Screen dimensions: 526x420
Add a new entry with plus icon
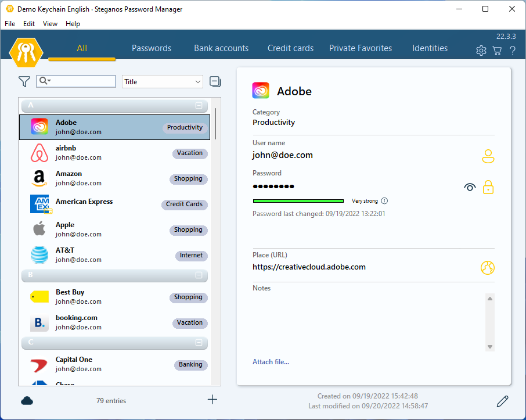coord(212,400)
